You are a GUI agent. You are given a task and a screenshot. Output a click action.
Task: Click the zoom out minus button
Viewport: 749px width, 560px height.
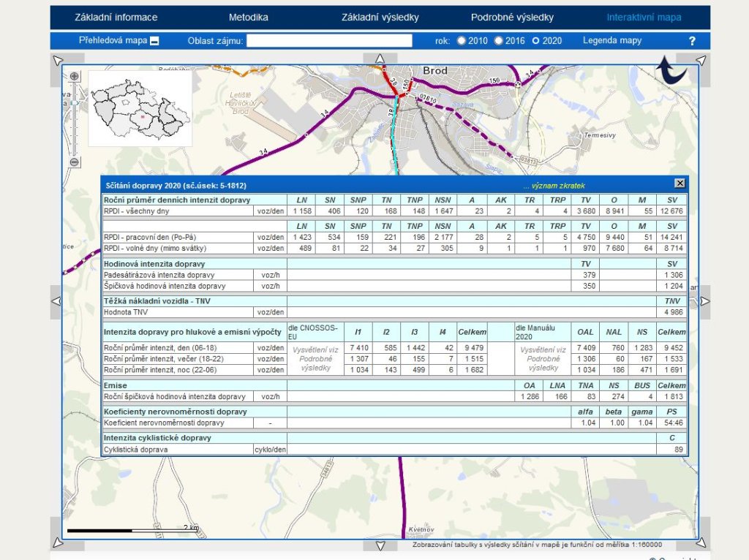75,162
